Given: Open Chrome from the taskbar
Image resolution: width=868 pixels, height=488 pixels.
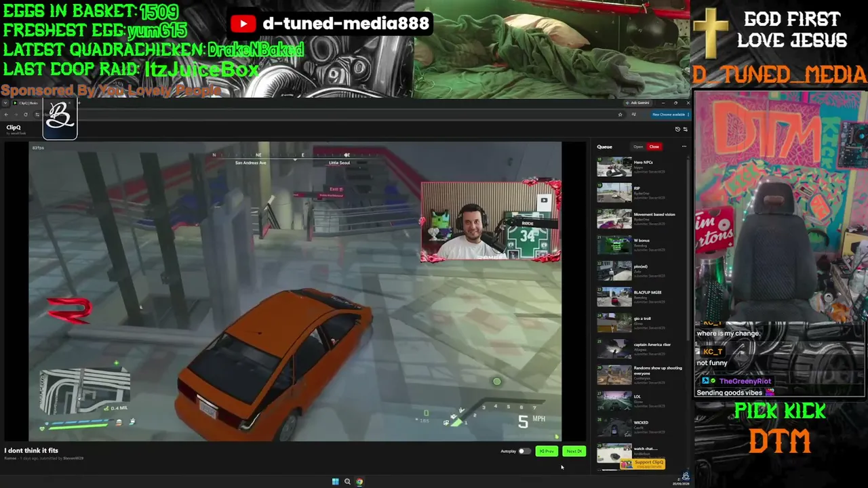Looking at the screenshot, I should (x=359, y=482).
